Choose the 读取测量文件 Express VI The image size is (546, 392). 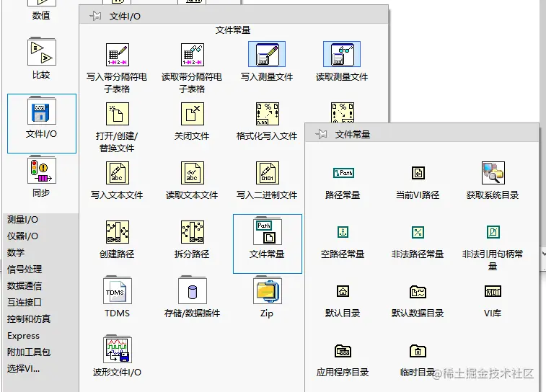pos(342,54)
